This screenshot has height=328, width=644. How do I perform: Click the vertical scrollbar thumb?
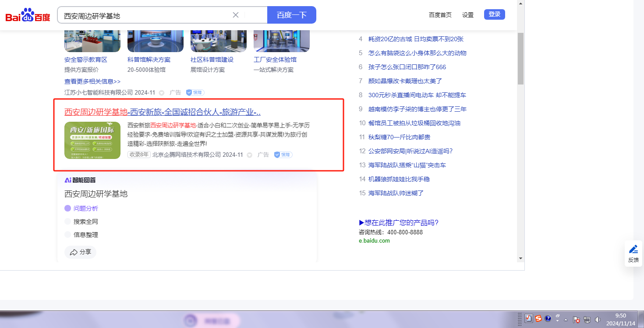pyautogui.click(x=521, y=58)
